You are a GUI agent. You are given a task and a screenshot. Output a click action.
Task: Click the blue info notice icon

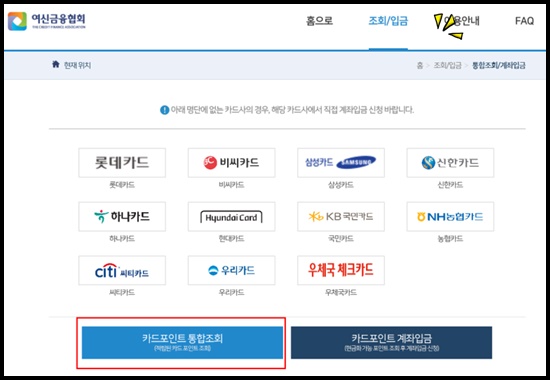pos(165,110)
